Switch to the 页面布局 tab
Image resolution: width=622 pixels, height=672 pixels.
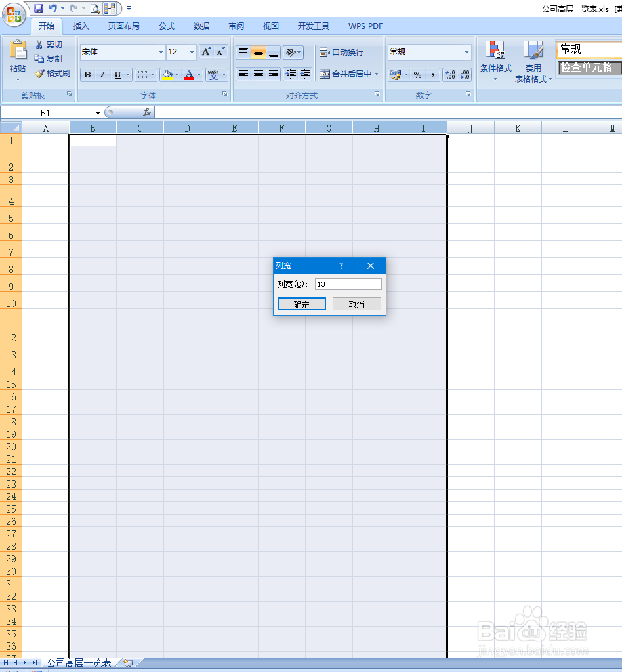124,26
